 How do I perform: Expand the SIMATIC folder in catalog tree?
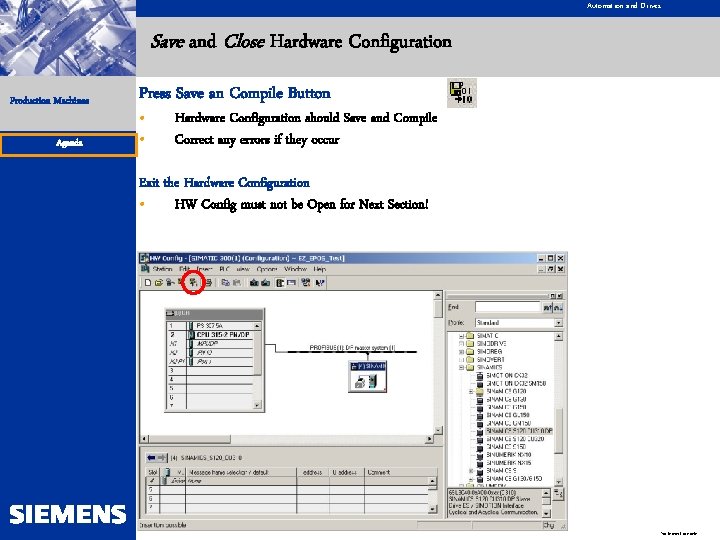coord(461,336)
